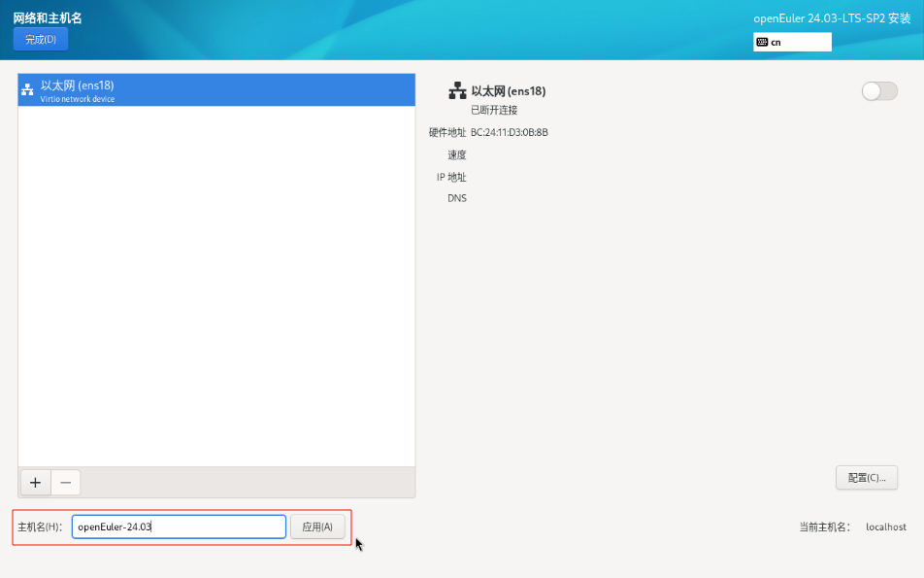The height and width of the screenshot is (578, 924).
Task: Click the 主机名(H) label
Action: point(40,527)
